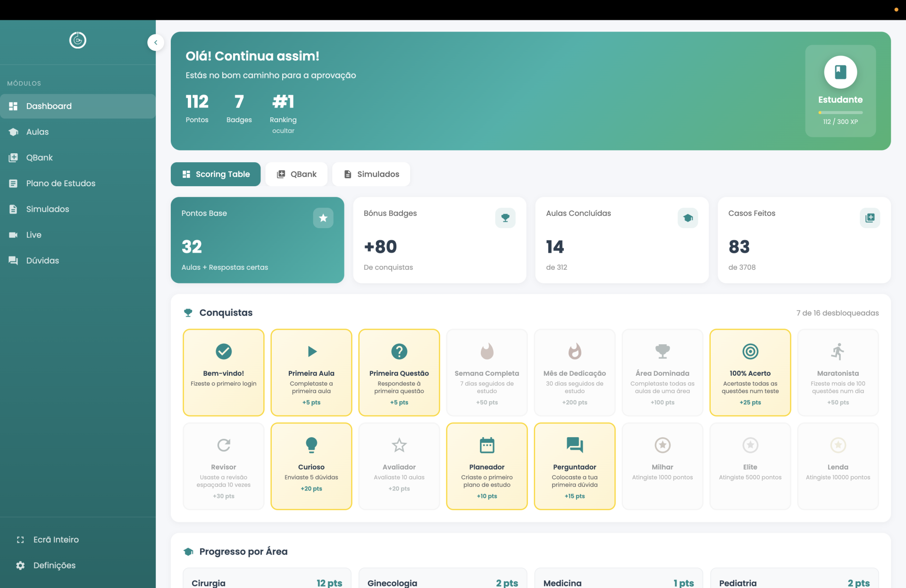Open Definições at the bottom of the sidebar
Image resolution: width=906 pixels, height=588 pixels.
tap(54, 565)
